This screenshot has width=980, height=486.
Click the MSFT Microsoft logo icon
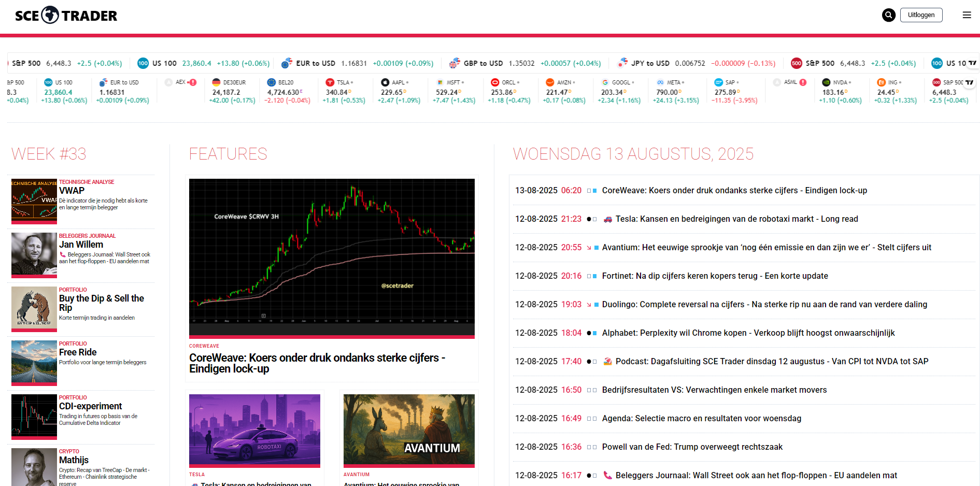click(x=439, y=82)
